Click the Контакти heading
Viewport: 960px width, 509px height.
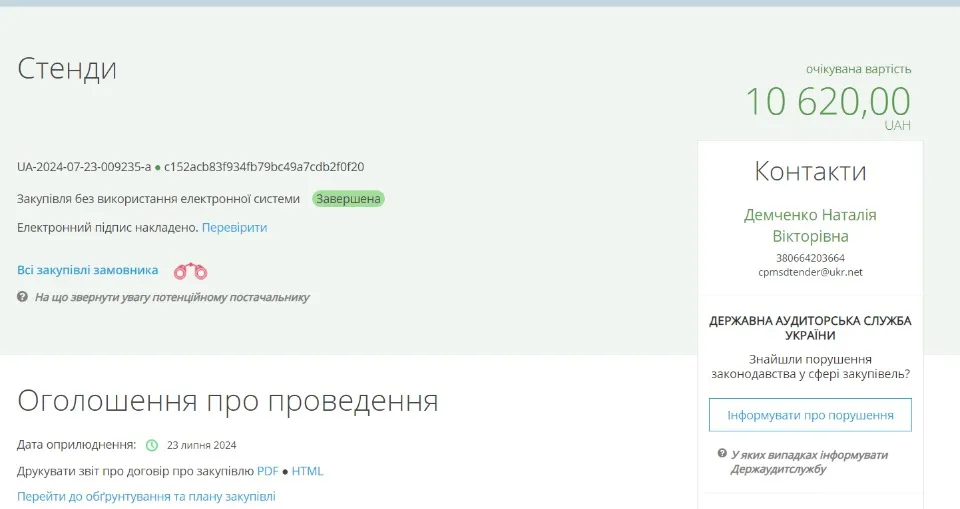click(x=810, y=171)
